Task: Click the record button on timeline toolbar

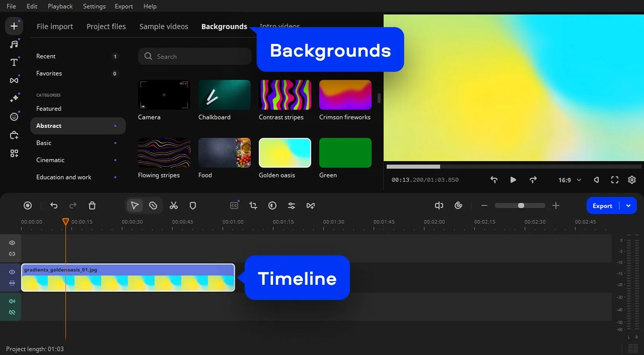Action: click(x=27, y=205)
